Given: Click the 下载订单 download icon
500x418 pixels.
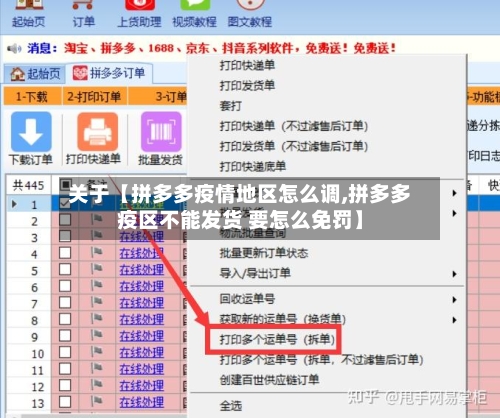Looking at the screenshot, I should pos(31,132).
